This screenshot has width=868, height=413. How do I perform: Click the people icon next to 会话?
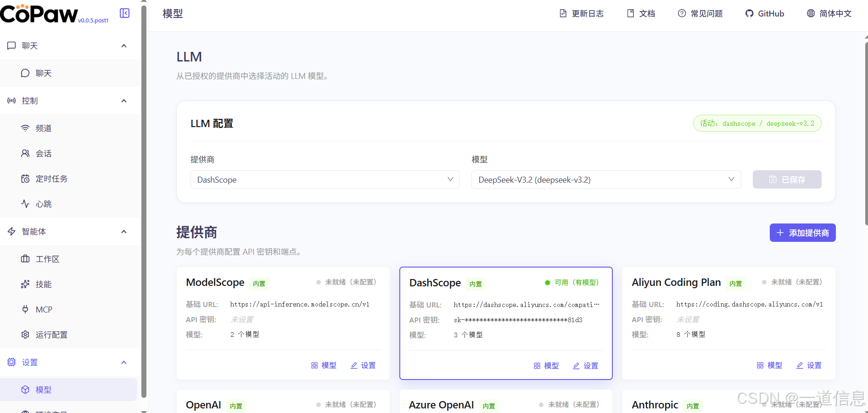pos(25,153)
